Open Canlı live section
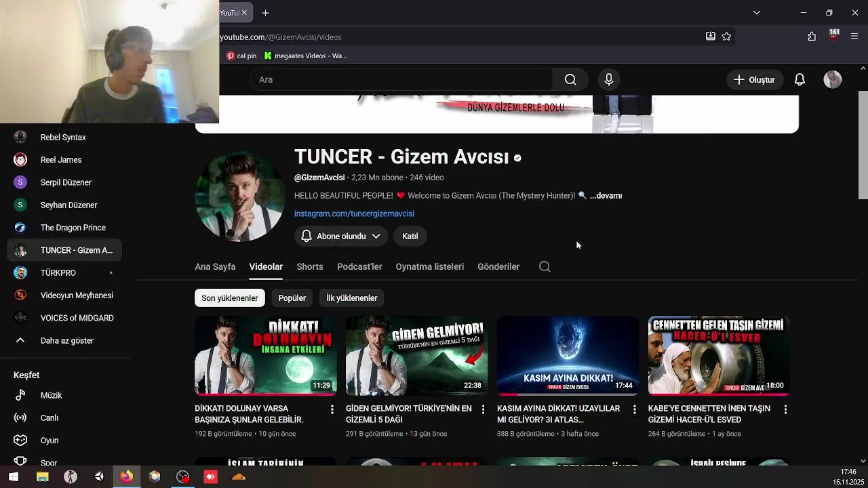Viewport: 868px width, 488px height. coord(64,418)
